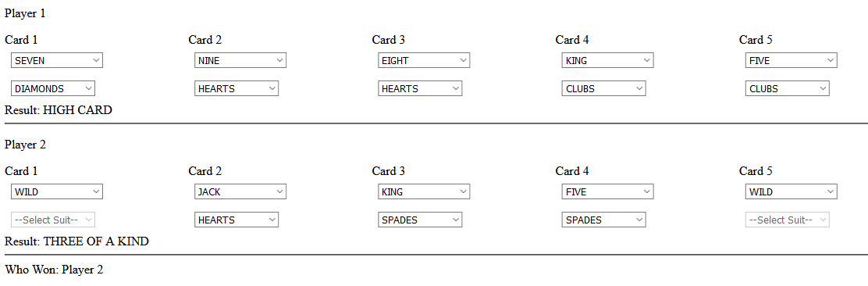Screen dimensions: 868x286
Task: Open Player 1 Card 2 HEARTS suit dropdown
Action: tap(237, 88)
